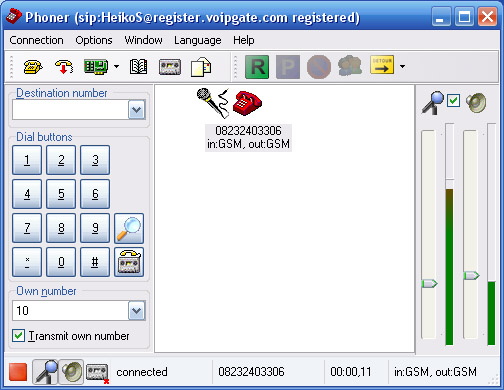504x390 pixels.
Task: Click the speaker icon above volume sliders
Action: [476, 103]
